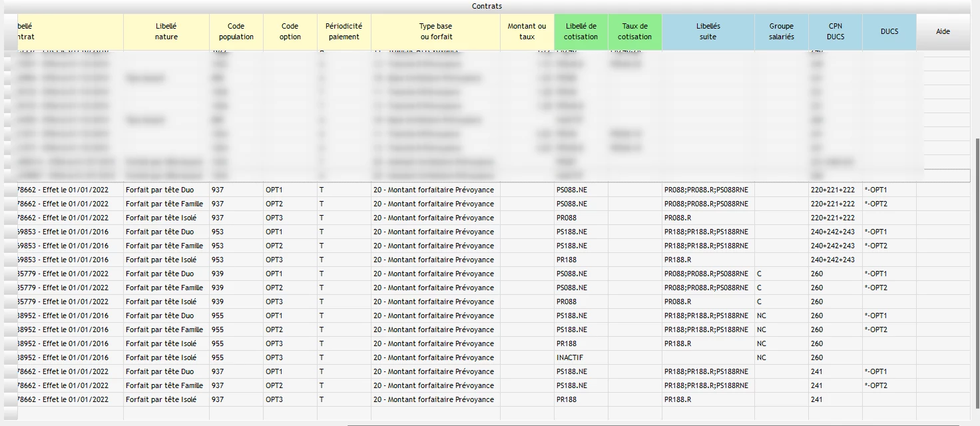This screenshot has height=426, width=980.
Task: Click 'PS088.NE' in the 939 OPT2 row
Action: [x=572, y=288]
